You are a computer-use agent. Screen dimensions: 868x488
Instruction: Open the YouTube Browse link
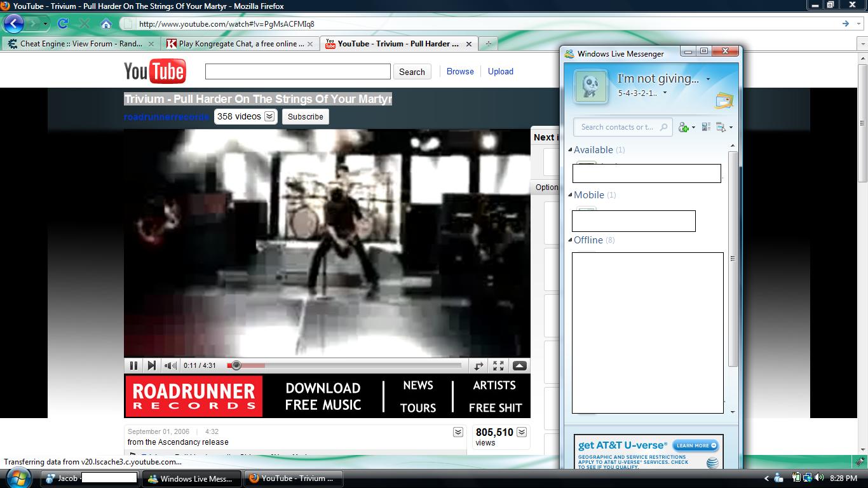point(460,71)
